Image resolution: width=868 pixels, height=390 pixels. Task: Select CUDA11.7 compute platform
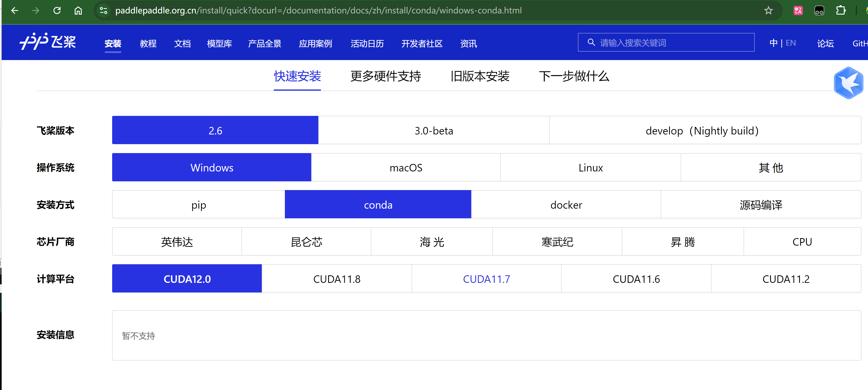(487, 279)
